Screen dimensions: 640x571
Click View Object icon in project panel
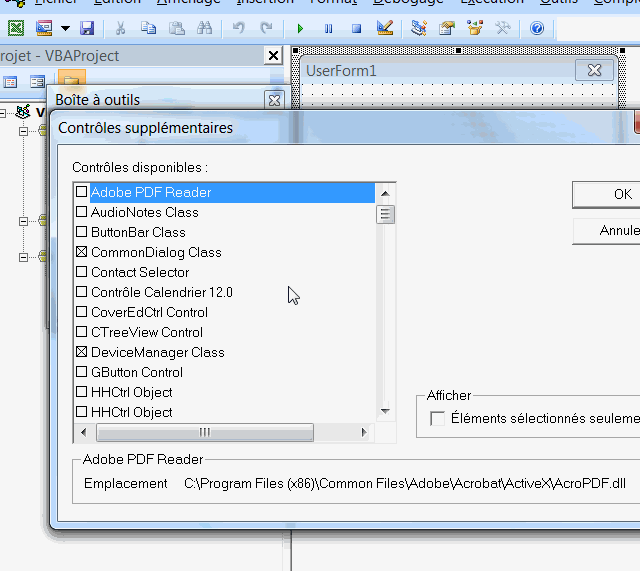(38, 82)
